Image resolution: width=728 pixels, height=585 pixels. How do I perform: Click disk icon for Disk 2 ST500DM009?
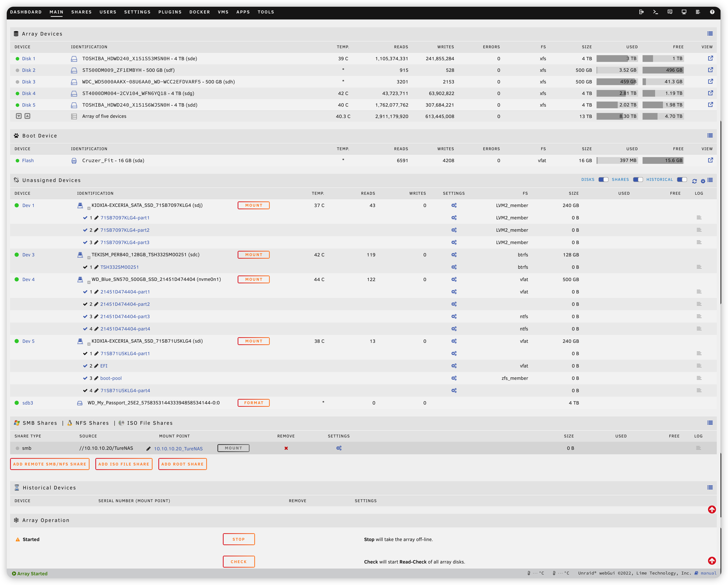pyautogui.click(x=74, y=70)
